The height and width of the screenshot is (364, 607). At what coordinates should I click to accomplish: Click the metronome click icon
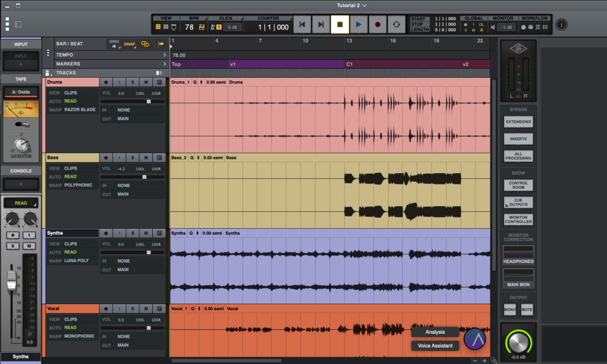pyautogui.click(x=213, y=27)
